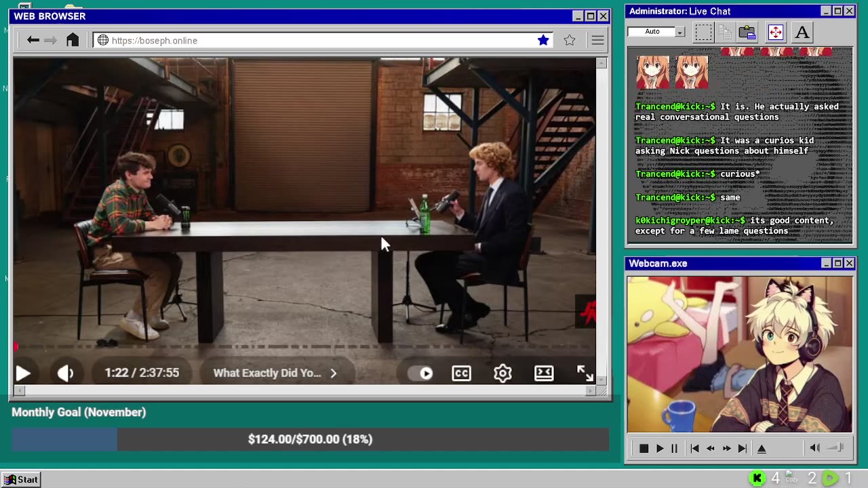The image size is (868, 488).
Task: Click the browser vertical scrollbar up arrow
Action: point(601,62)
